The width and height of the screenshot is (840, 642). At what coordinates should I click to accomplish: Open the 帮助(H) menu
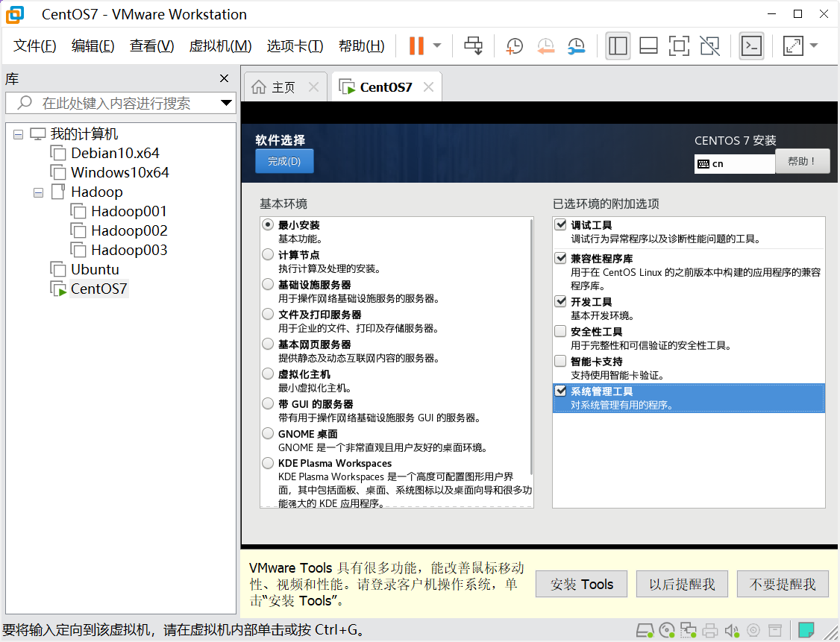click(361, 46)
